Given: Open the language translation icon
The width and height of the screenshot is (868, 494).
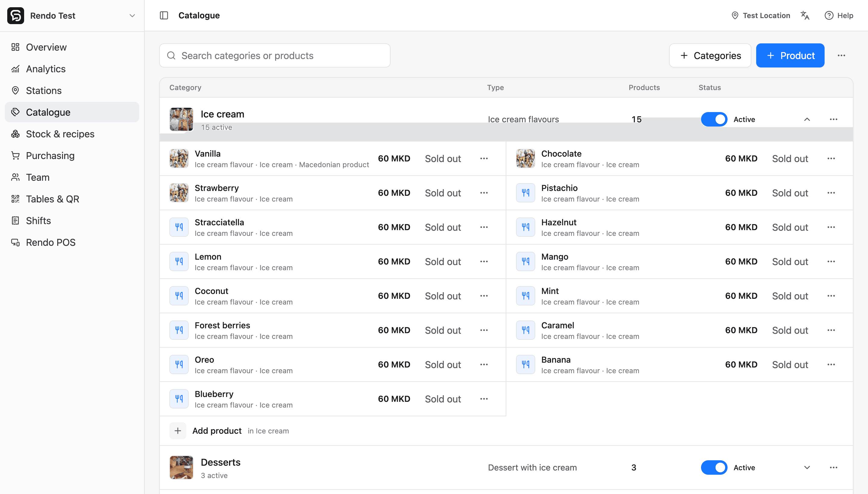Looking at the screenshot, I should point(805,16).
